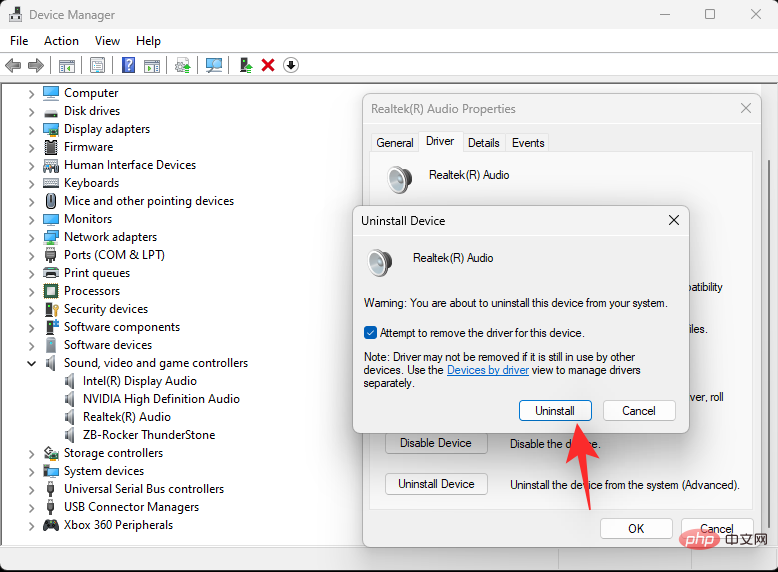The width and height of the screenshot is (778, 572).
Task: Click Uninstall Device button in Properties window
Action: (x=436, y=484)
